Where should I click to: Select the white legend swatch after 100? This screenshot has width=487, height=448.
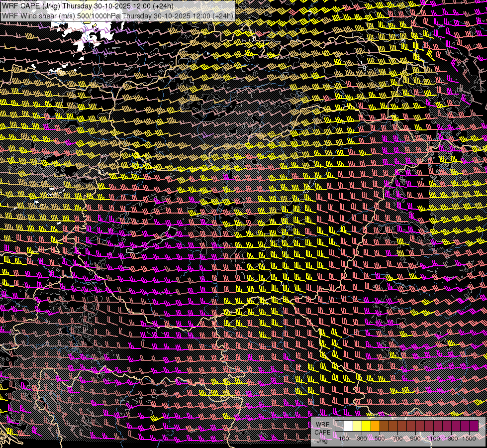click(349, 426)
